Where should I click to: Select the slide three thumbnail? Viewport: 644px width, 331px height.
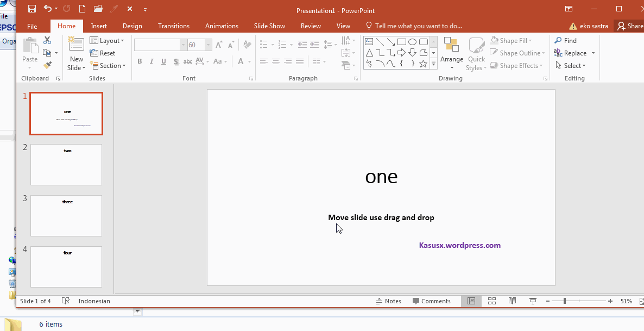point(66,216)
